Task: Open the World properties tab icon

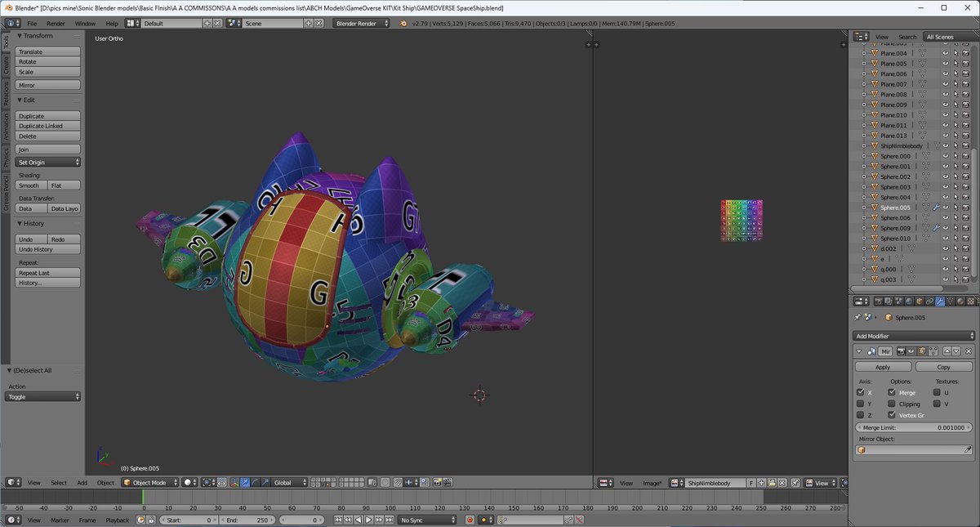Action: pyautogui.click(x=909, y=301)
